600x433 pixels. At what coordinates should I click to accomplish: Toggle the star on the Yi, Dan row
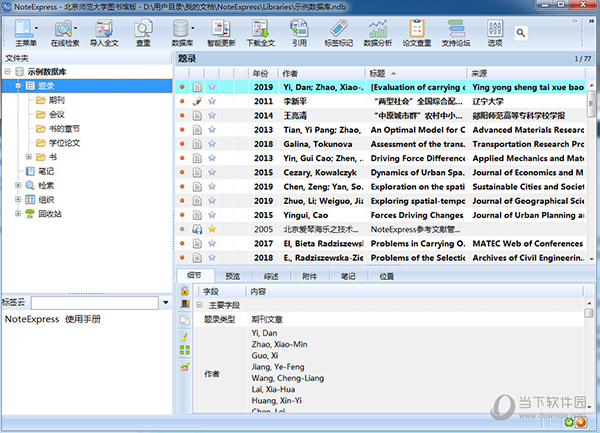tap(212, 87)
